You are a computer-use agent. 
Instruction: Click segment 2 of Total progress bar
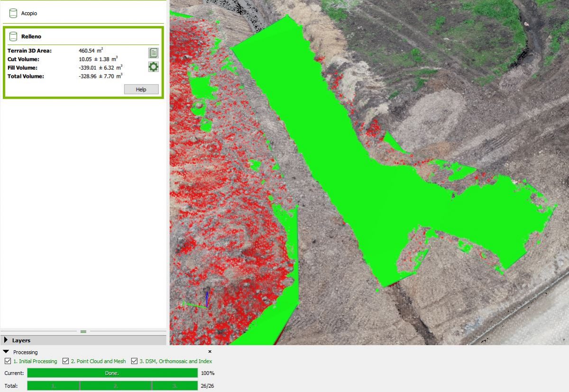pos(116,386)
